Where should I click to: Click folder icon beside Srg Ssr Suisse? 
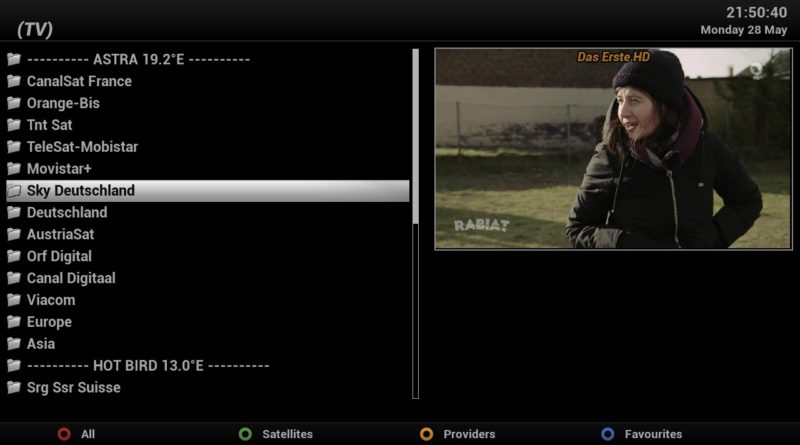coord(14,388)
